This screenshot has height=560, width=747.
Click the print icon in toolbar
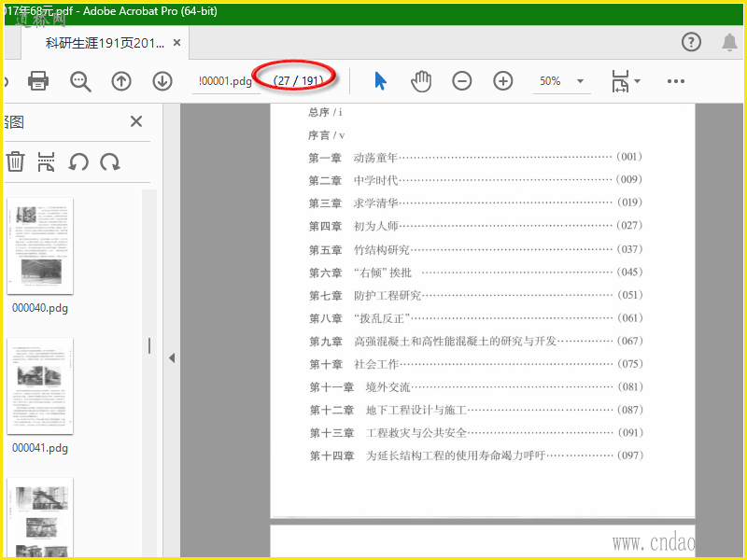coord(38,81)
